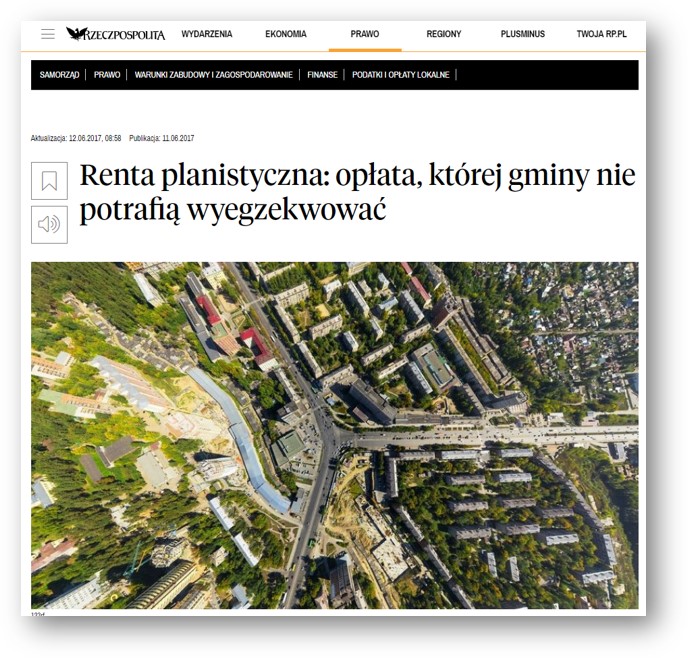The width and height of the screenshot is (688, 658).
Task: Open Podatki i opłaty lokalne
Action: click(x=401, y=75)
